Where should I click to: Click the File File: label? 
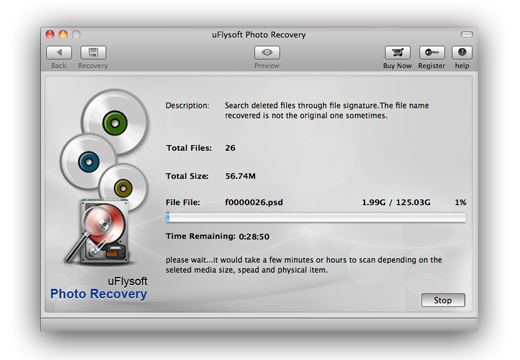[x=183, y=202]
